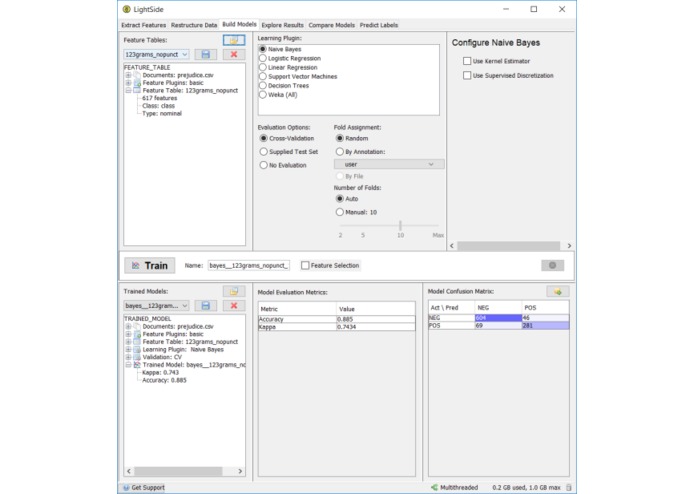695x494 pixels.
Task: Click the Accuracy metric row
Action: (x=337, y=319)
